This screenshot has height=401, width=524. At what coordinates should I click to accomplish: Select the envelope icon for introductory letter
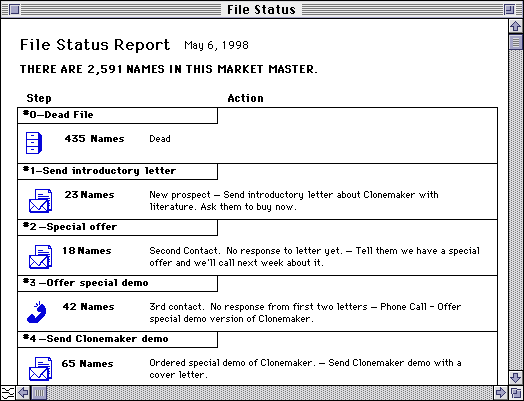[40, 201]
